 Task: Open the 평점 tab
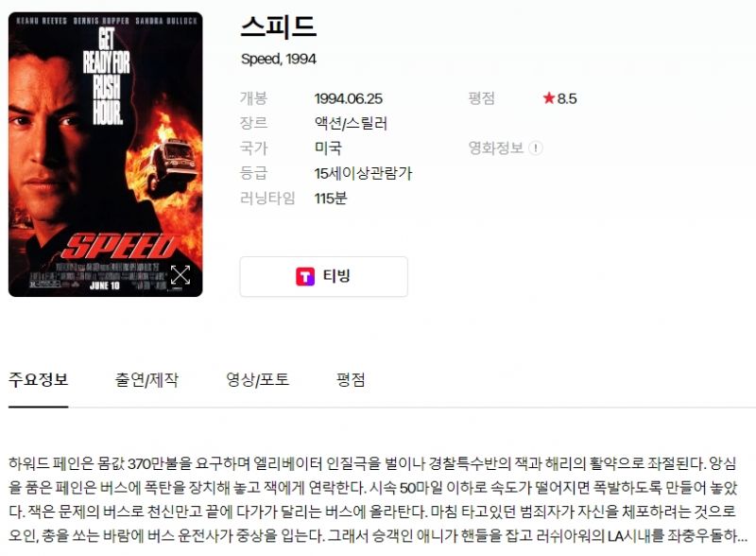click(x=351, y=380)
